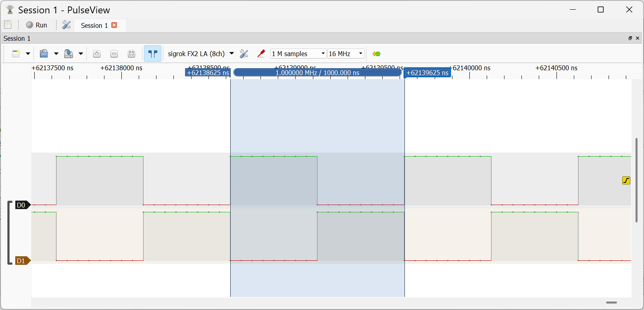Open the 16 MHz sample rate dropdown
The width and height of the screenshot is (644, 310).
[346, 54]
